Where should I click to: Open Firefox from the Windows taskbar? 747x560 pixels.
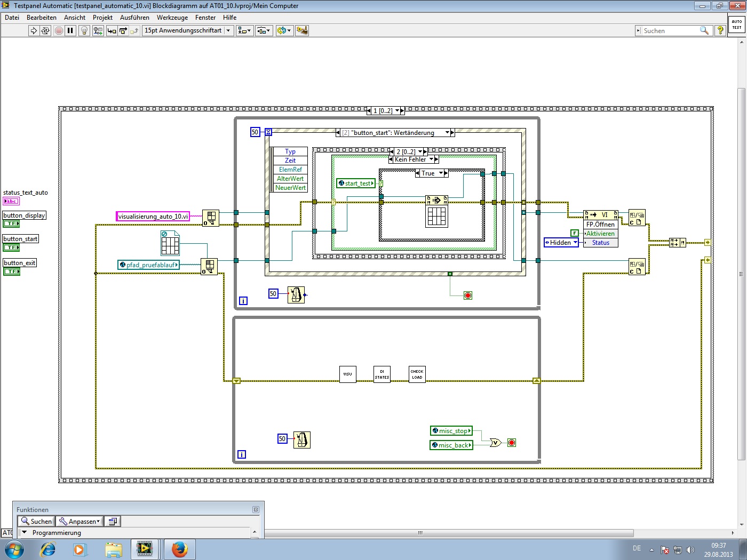click(180, 549)
